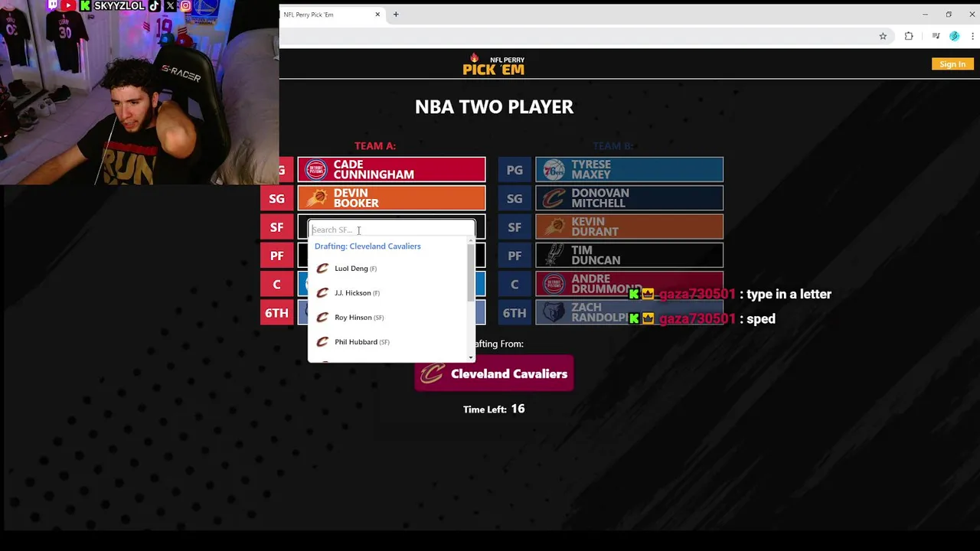Image resolution: width=980 pixels, height=551 pixels.
Task: Bookmark this page with the star icon
Action: 883,36
